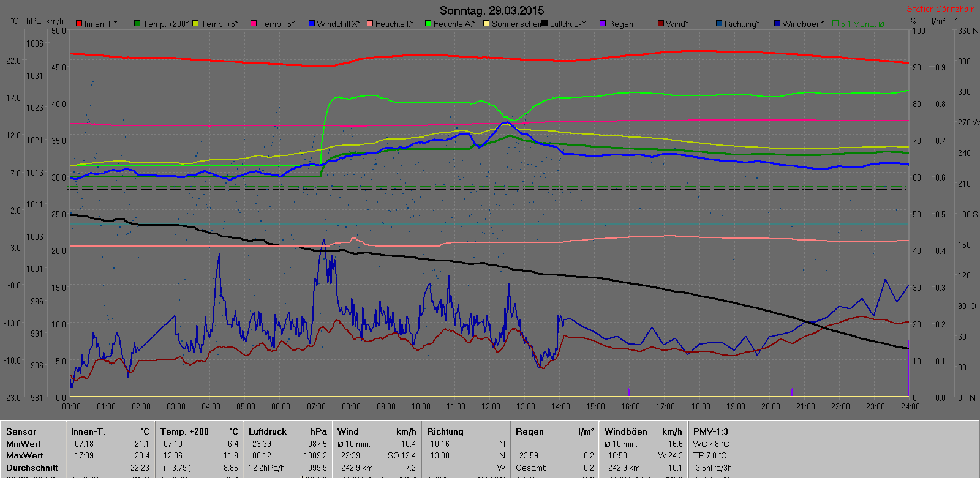Click the black Luftdruck legend swatch
This screenshot has height=478, width=980.
click(545, 24)
